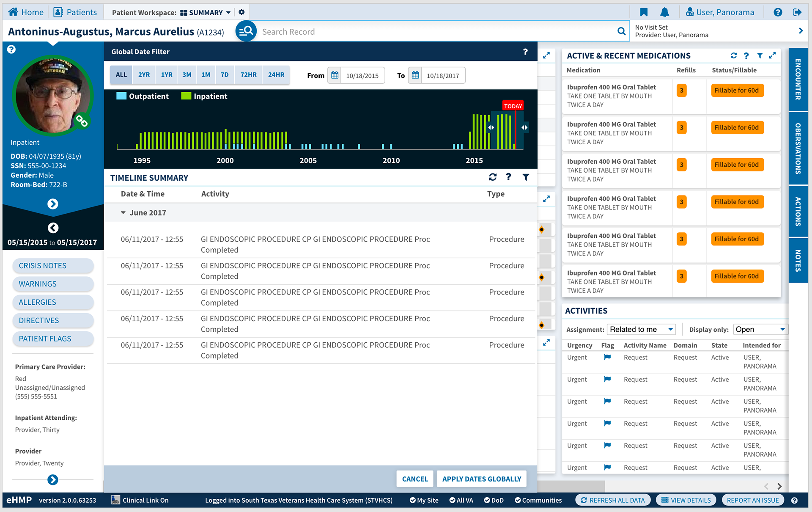Click the workspace settings gear icon
Screen dimensions: 812x512
click(241, 12)
